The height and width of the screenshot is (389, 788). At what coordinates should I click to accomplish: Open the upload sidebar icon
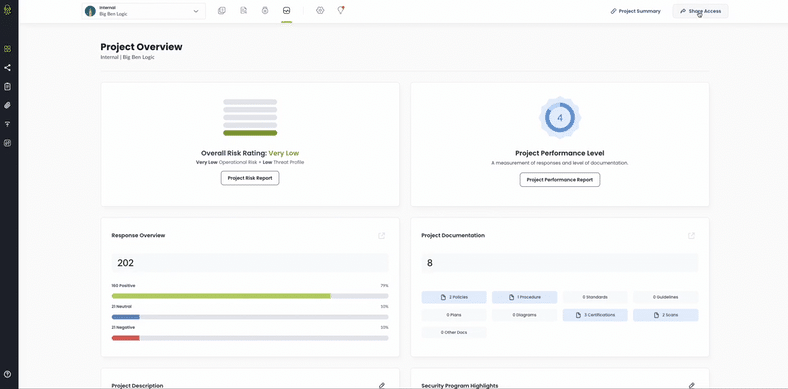pos(7,124)
